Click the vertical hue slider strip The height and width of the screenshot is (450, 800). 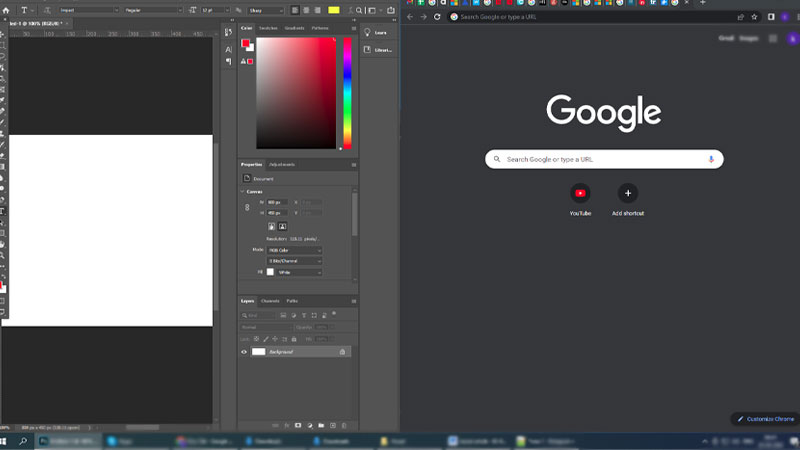click(x=347, y=93)
